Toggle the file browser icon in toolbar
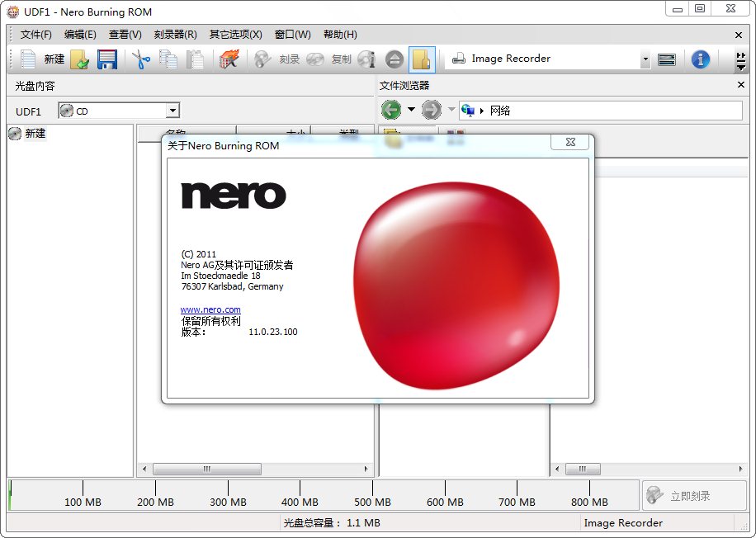The image size is (756, 538). (422, 59)
